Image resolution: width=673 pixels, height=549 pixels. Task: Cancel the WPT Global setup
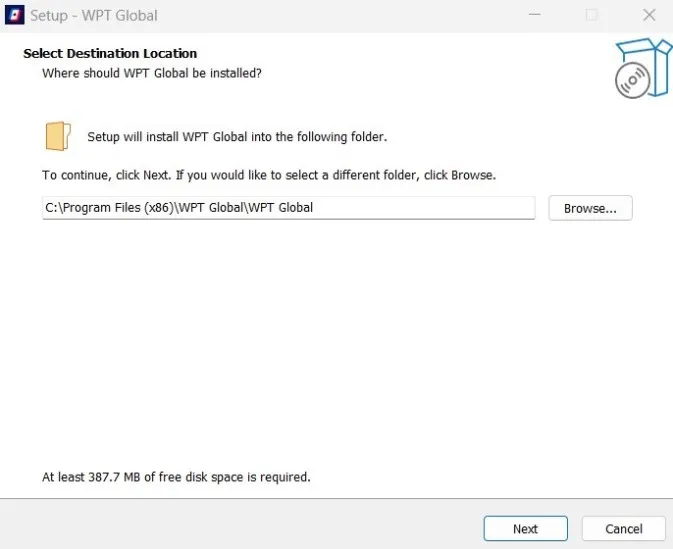(624, 528)
